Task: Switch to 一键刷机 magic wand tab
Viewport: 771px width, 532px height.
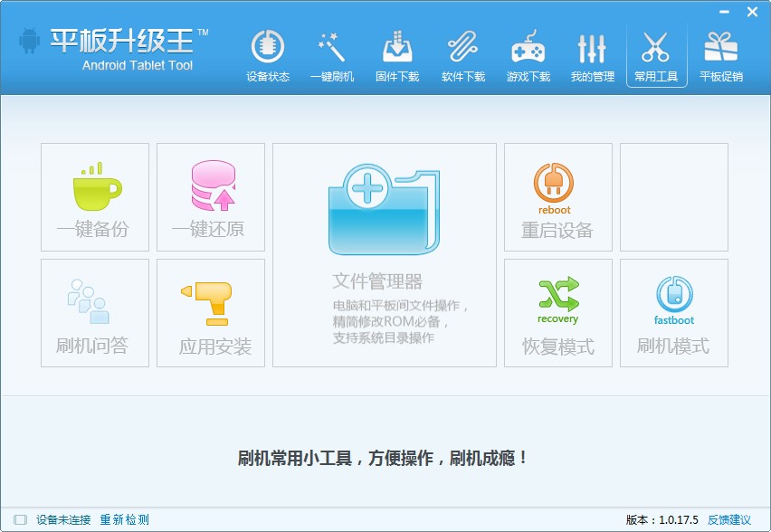Action: (332, 56)
